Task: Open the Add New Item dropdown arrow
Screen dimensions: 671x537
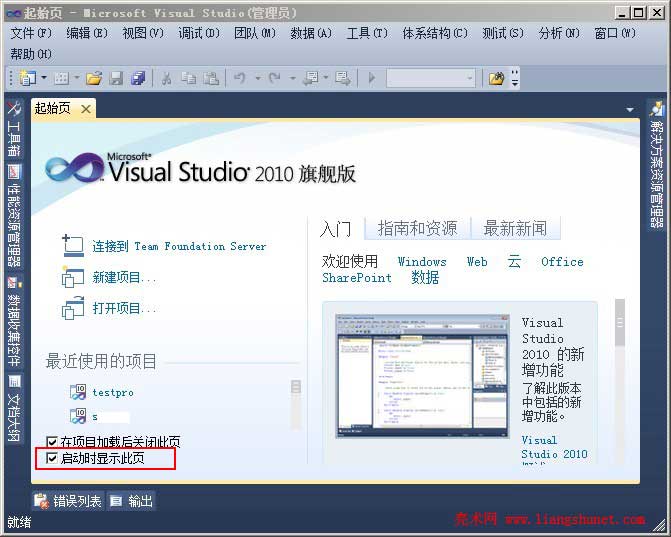Action: (x=77, y=78)
